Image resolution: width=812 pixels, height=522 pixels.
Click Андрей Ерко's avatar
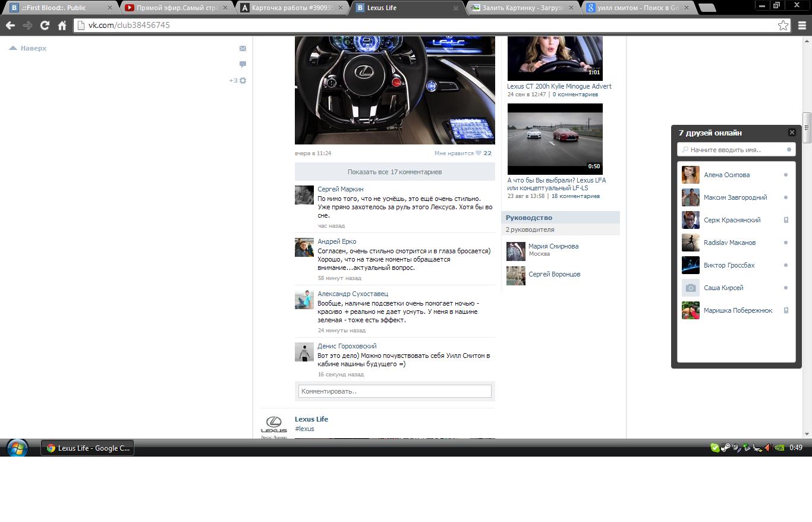coord(304,247)
